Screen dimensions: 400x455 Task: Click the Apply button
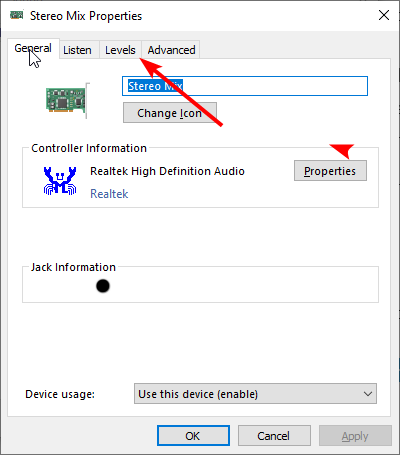[x=355, y=436]
